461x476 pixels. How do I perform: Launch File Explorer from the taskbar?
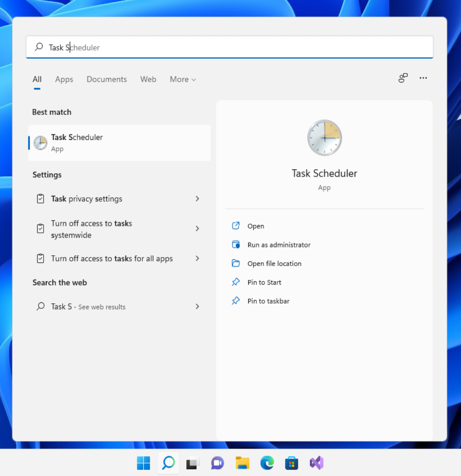[x=243, y=463]
